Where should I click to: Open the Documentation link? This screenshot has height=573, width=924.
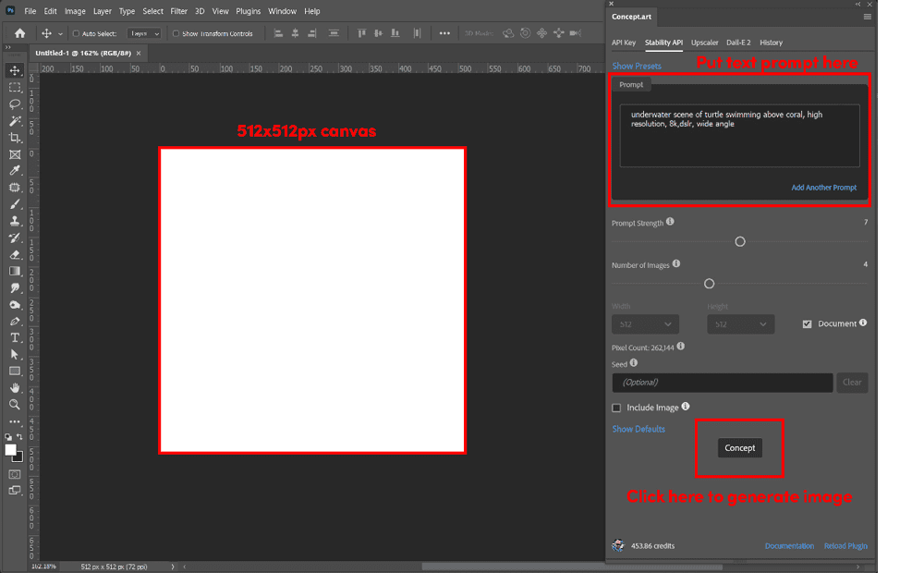click(x=789, y=546)
